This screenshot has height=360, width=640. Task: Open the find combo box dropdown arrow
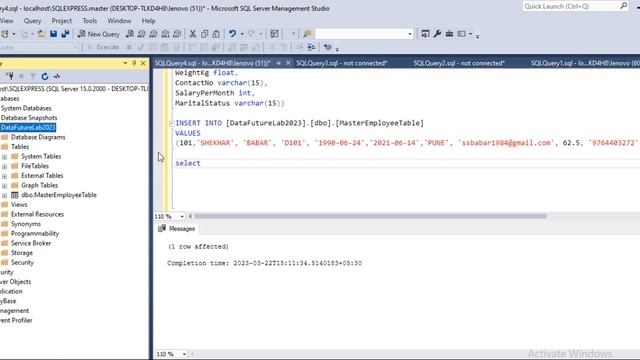coord(410,34)
